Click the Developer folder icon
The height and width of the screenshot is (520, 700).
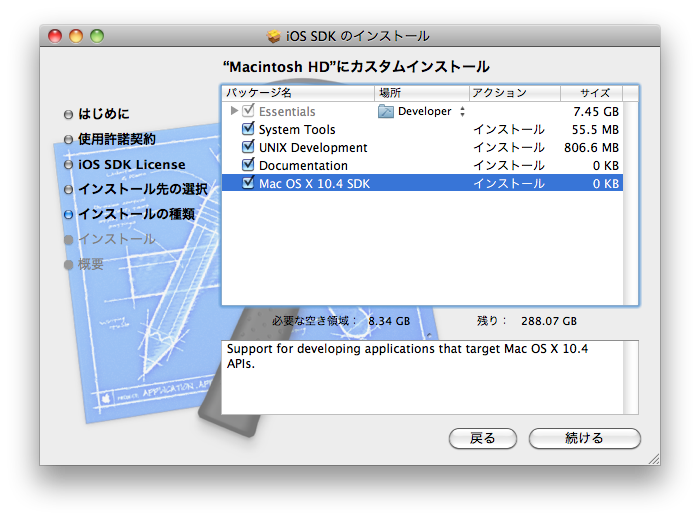coord(386,112)
